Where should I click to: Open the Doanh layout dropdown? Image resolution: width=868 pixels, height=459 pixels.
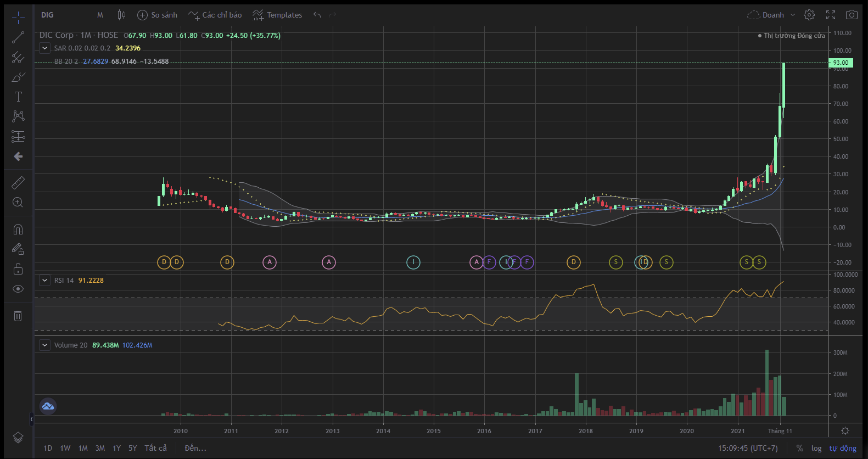(x=771, y=15)
